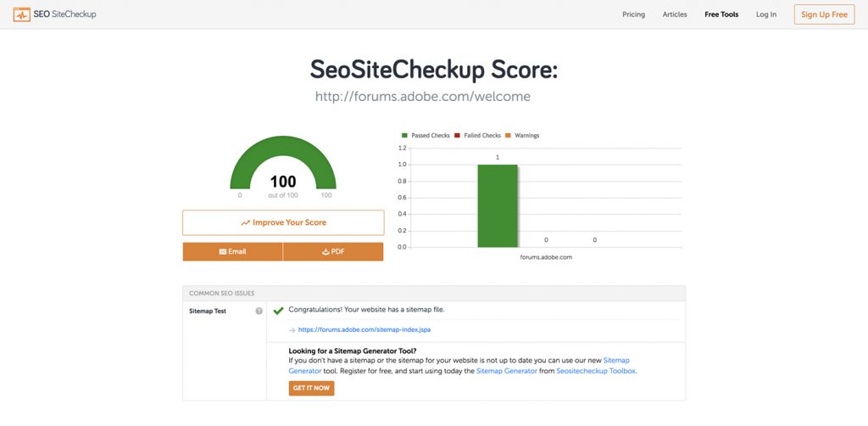This screenshot has width=868, height=426.
Task: Click the help icon beside Sitemap Test
Action: [259, 311]
